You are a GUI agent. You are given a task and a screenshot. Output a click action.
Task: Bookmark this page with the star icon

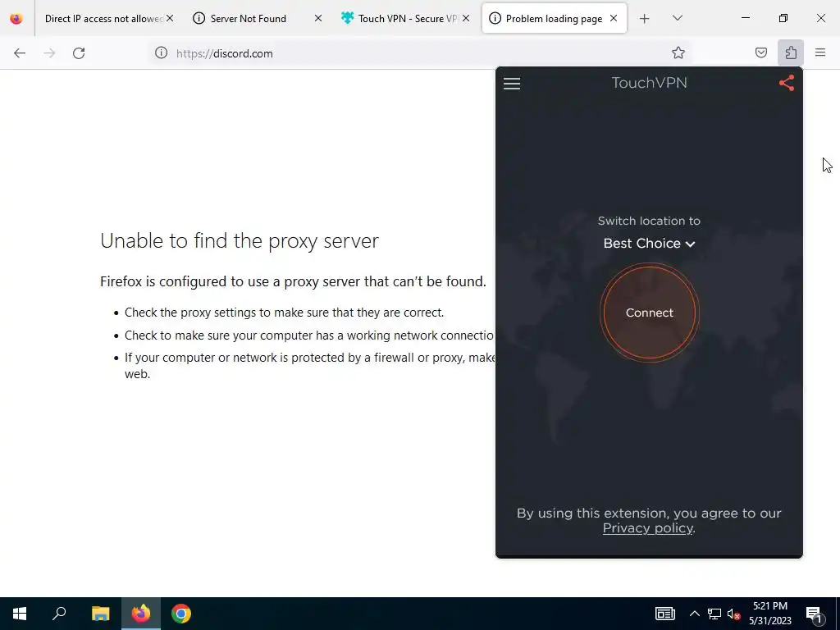678,52
